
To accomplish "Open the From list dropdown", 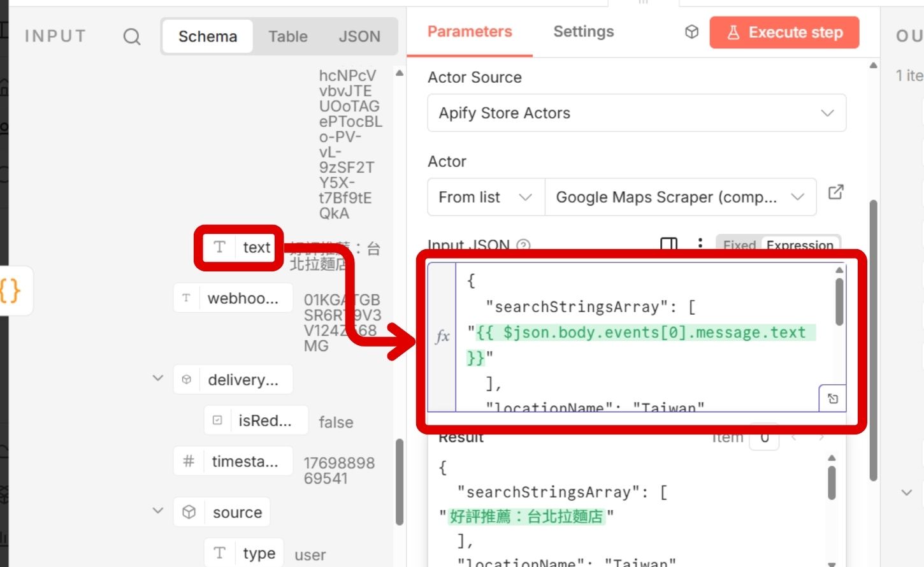I will (486, 197).
